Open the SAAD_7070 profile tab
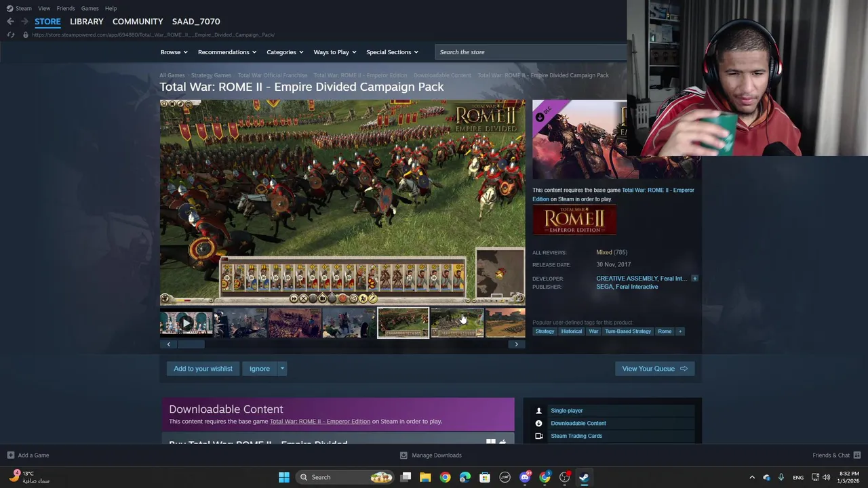 coord(196,22)
